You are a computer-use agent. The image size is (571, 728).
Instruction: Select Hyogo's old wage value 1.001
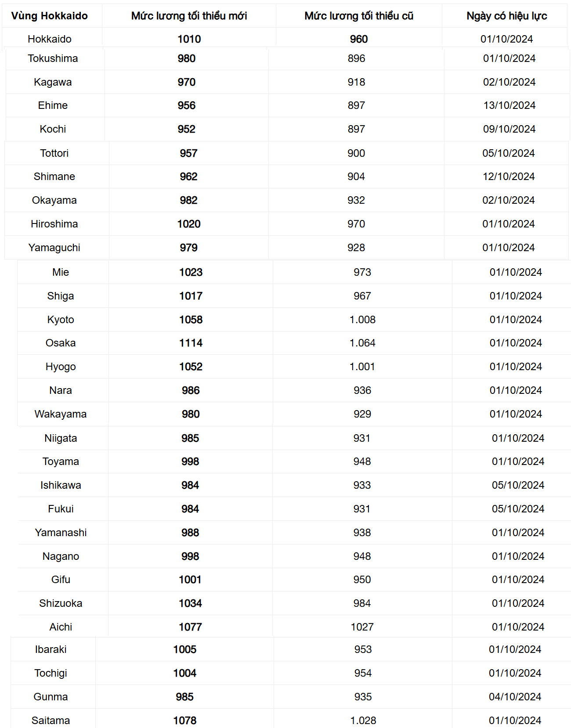point(362,367)
